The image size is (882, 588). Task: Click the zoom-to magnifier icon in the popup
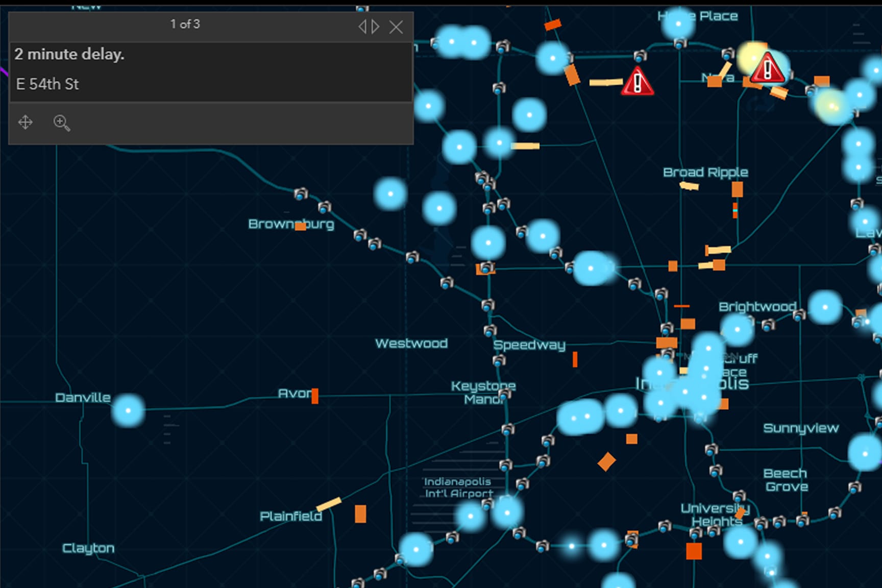[x=62, y=122]
